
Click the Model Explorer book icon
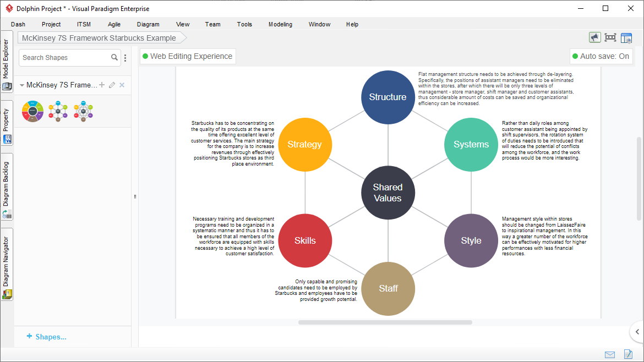[x=7, y=86]
